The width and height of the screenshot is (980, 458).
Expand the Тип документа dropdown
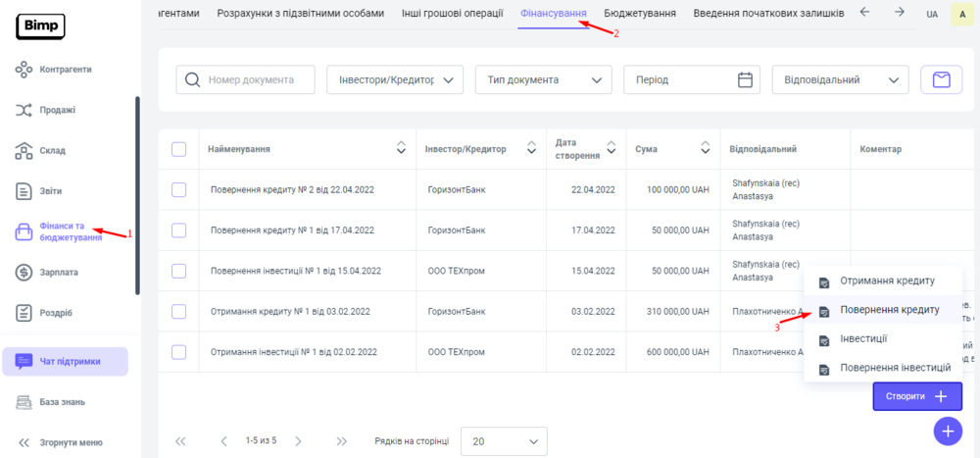[x=543, y=79]
